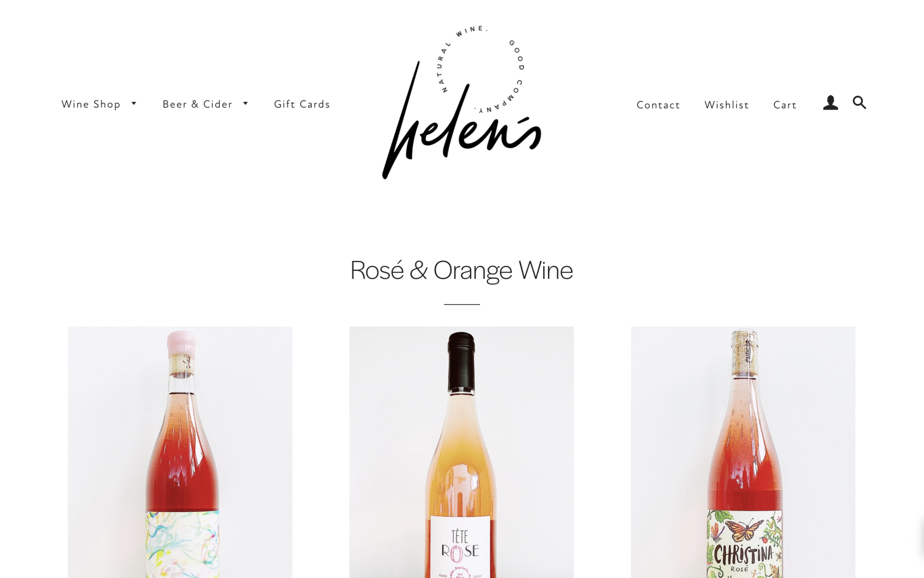Click the Rosé & Orange Wine heading

tap(462, 271)
